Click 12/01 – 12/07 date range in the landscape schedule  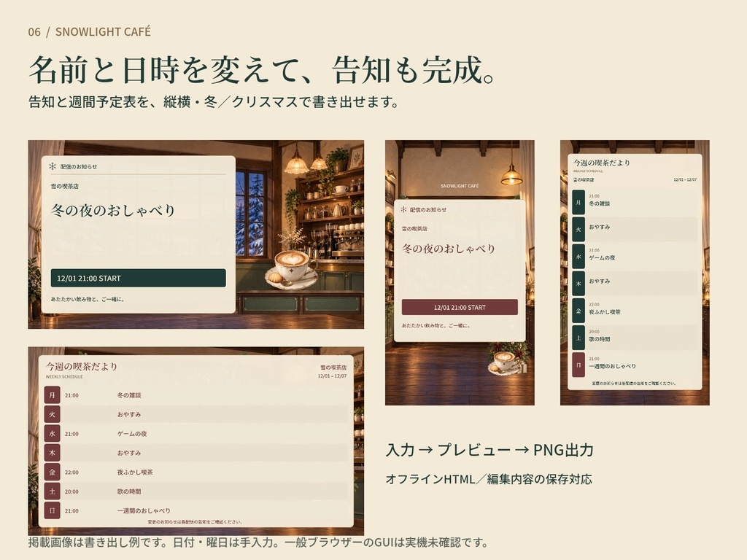tap(332, 376)
